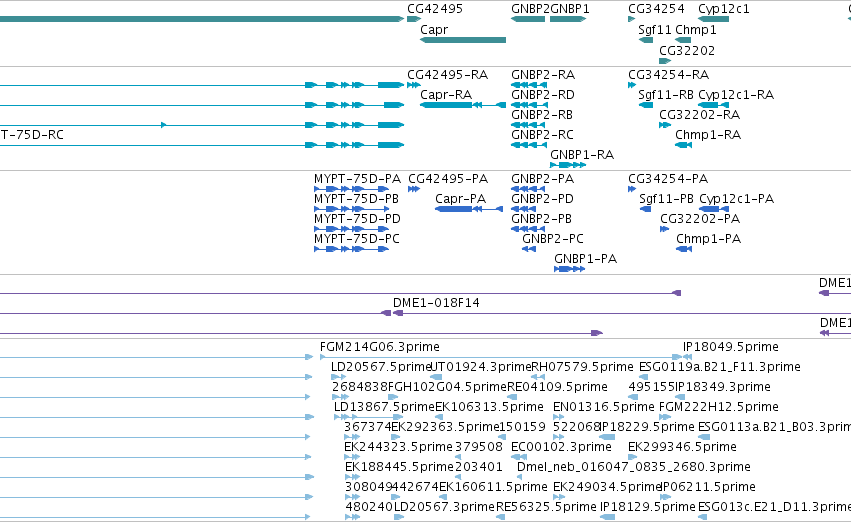Select the EN01316.5prime EST label
The width and height of the screenshot is (851, 522).
(604, 407)
